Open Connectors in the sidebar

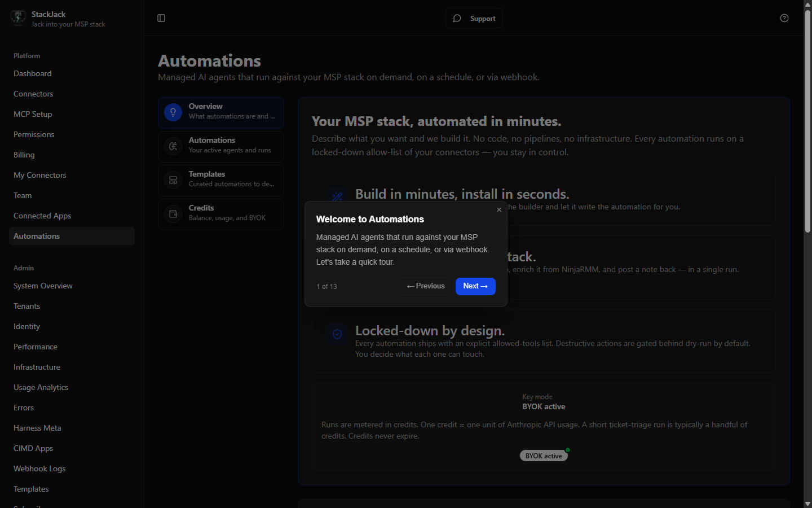click(x=72, y=94)
